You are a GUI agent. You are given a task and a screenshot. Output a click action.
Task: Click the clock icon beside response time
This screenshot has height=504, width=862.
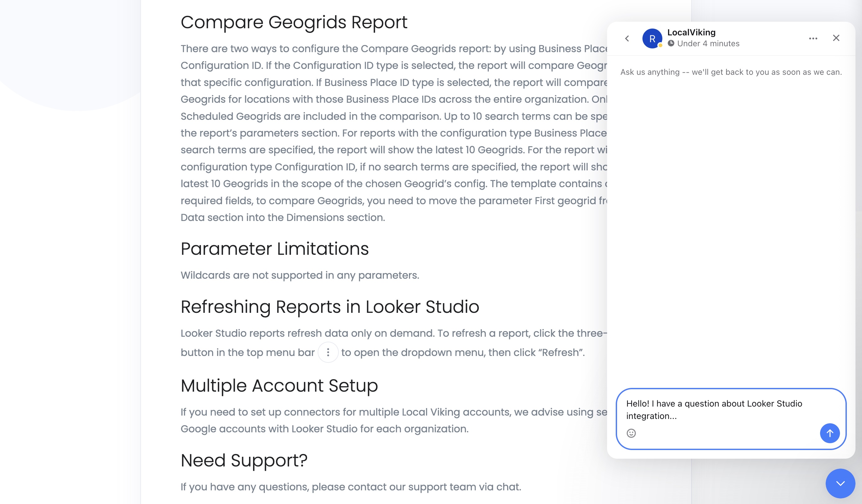pos(671,43)
